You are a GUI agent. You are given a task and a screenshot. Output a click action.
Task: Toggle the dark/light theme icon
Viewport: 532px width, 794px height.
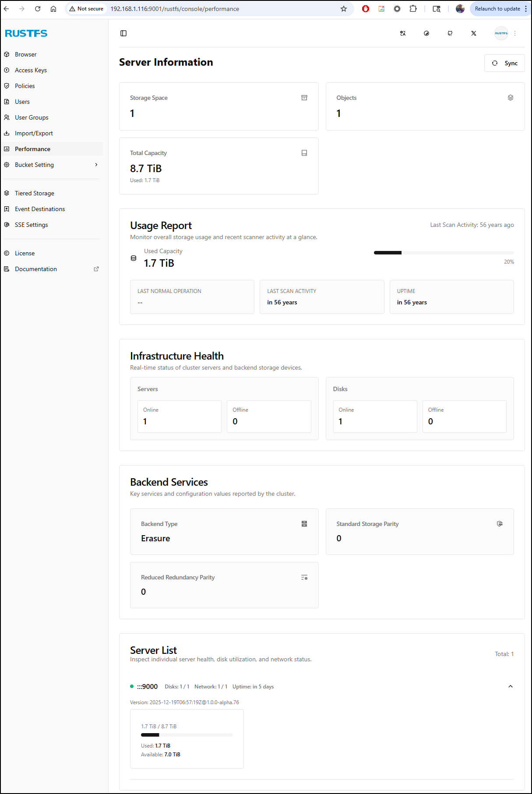tap(426, 33)
